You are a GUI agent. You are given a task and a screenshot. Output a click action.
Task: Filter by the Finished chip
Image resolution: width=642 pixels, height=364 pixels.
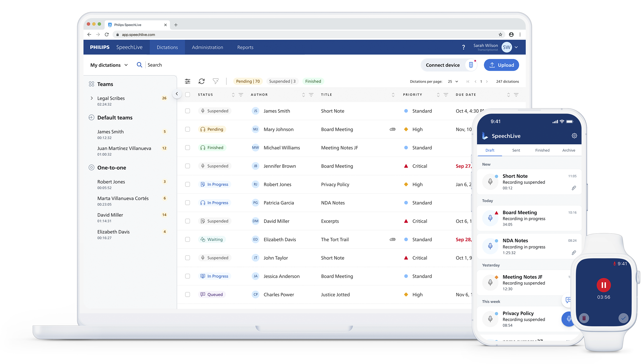pos(313,81)
